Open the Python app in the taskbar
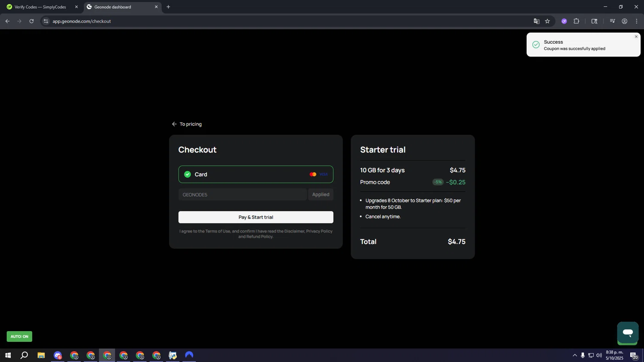The width and height of the screenshot is (644, 362). pos(173,355)
